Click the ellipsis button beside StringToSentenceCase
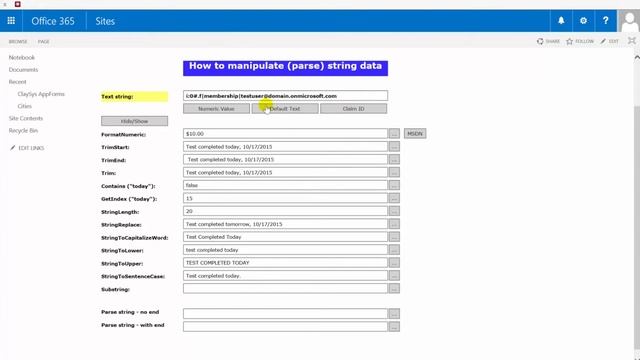This screenshot has height=360, width=640. pos(394,276)
